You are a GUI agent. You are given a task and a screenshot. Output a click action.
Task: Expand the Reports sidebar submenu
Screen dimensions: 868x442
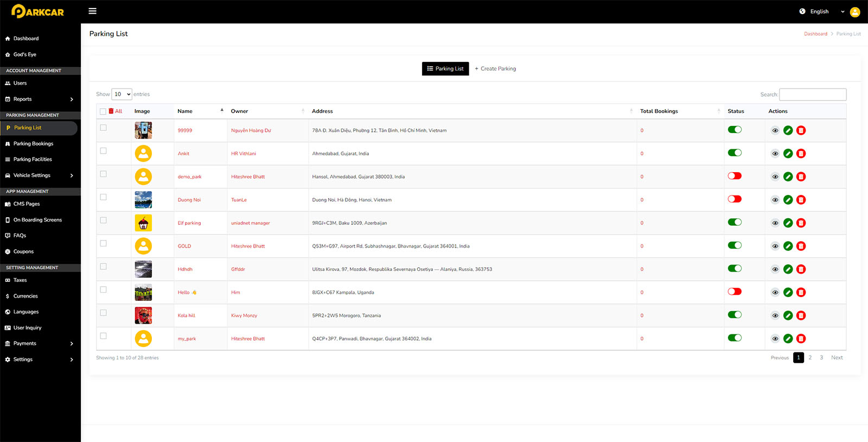point(40,99)
